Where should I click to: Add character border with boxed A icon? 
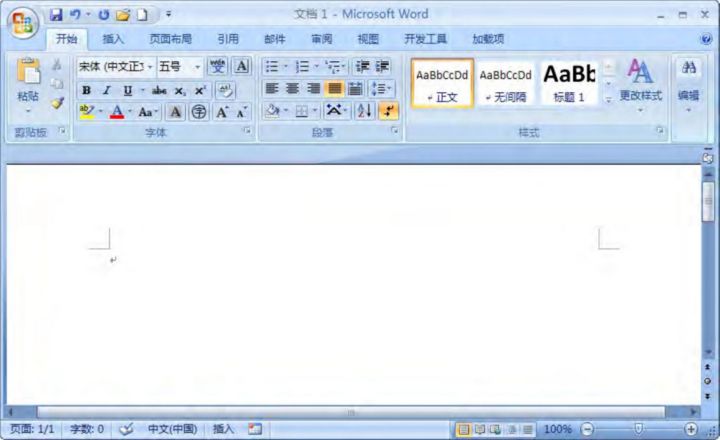pos(242,67)
